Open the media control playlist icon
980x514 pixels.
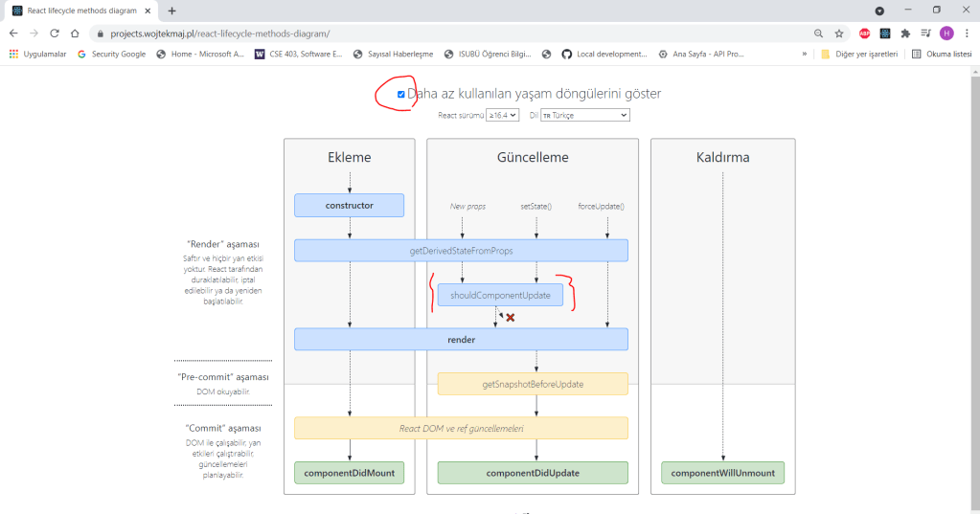pyautogui.click(x=926, y=33)
